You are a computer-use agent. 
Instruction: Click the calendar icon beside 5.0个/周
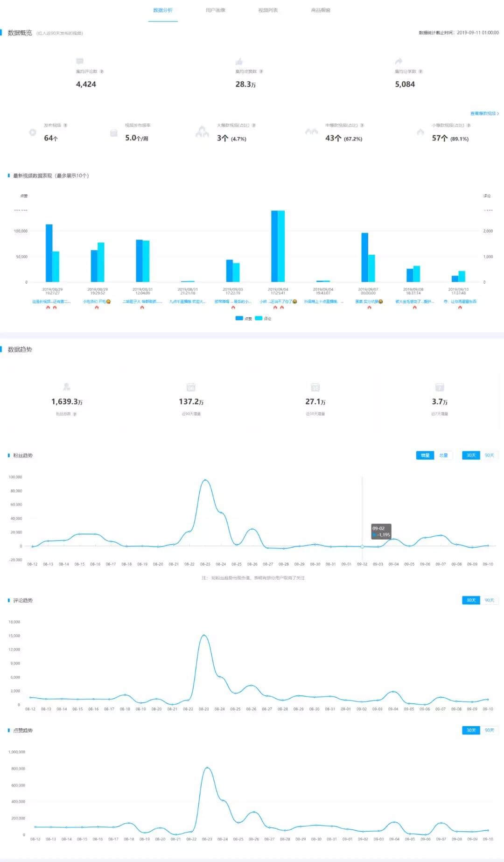click(x=113, y=133)
